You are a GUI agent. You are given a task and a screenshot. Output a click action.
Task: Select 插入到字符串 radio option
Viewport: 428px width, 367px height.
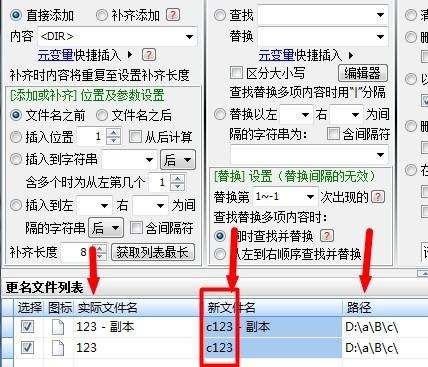pos(16,159)
